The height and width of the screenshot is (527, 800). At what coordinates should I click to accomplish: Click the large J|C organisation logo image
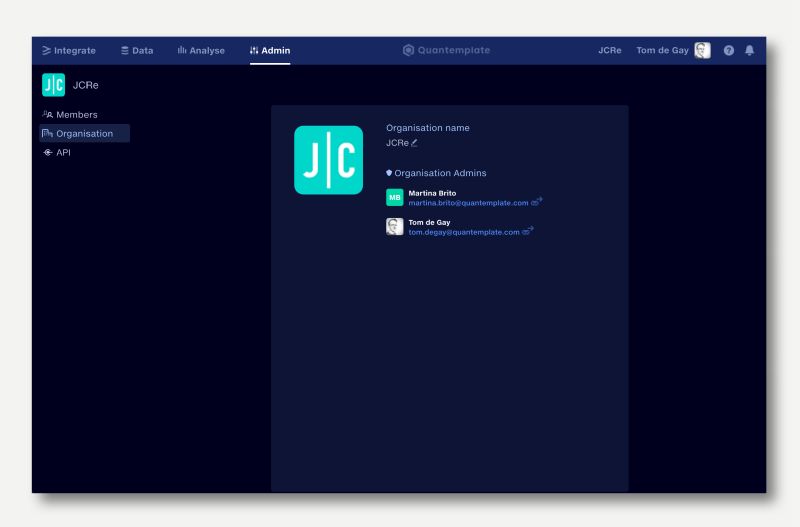click(x=329, y=160)
